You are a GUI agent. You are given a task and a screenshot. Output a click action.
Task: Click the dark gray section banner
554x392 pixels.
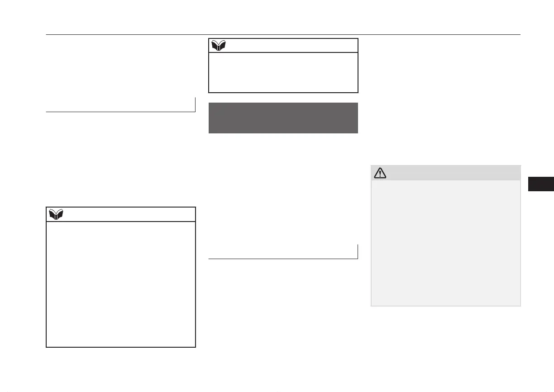[283, 118]
